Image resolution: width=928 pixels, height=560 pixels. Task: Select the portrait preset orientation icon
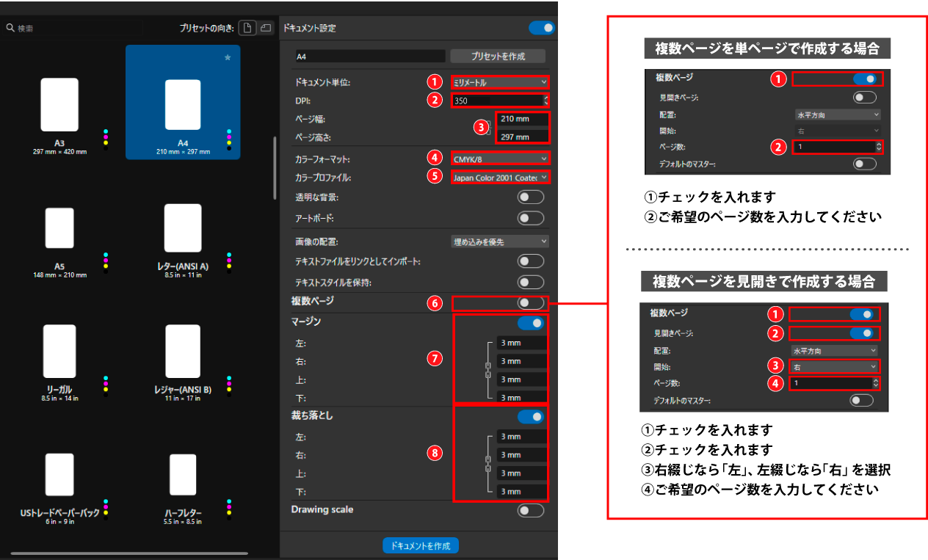point(247,28)
